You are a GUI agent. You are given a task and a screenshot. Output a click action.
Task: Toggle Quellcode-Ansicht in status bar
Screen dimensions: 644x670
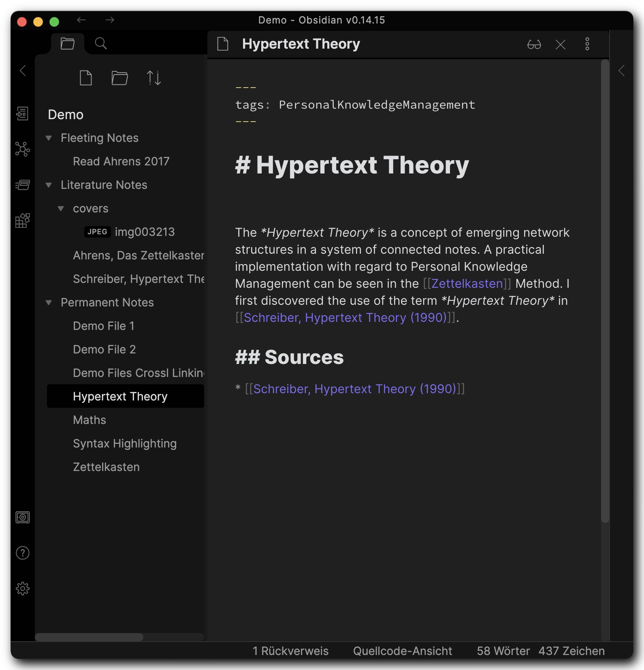402,651
